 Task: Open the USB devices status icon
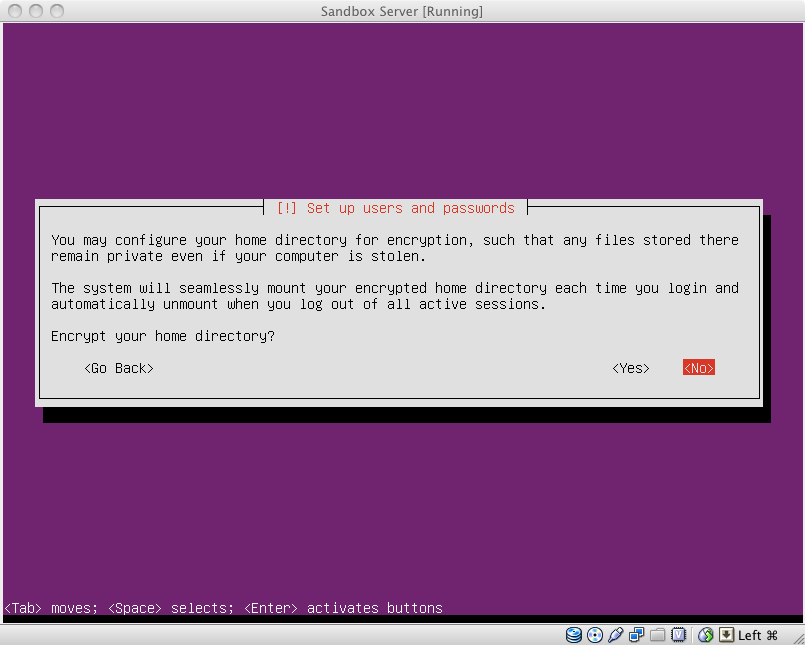click(x=616, y=635)
